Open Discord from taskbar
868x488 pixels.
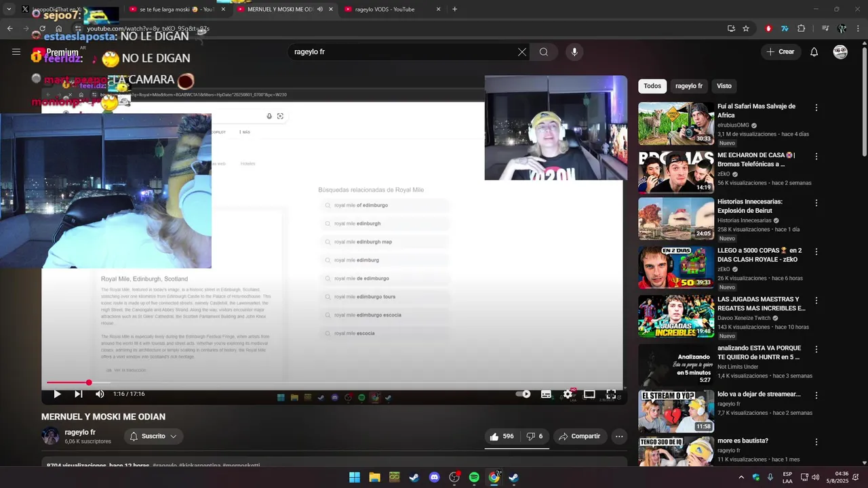[x=434, y=477]
